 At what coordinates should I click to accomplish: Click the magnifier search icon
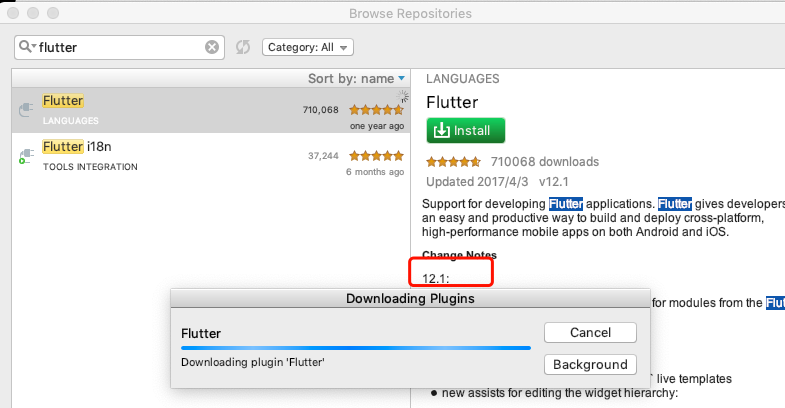point(25,47)
